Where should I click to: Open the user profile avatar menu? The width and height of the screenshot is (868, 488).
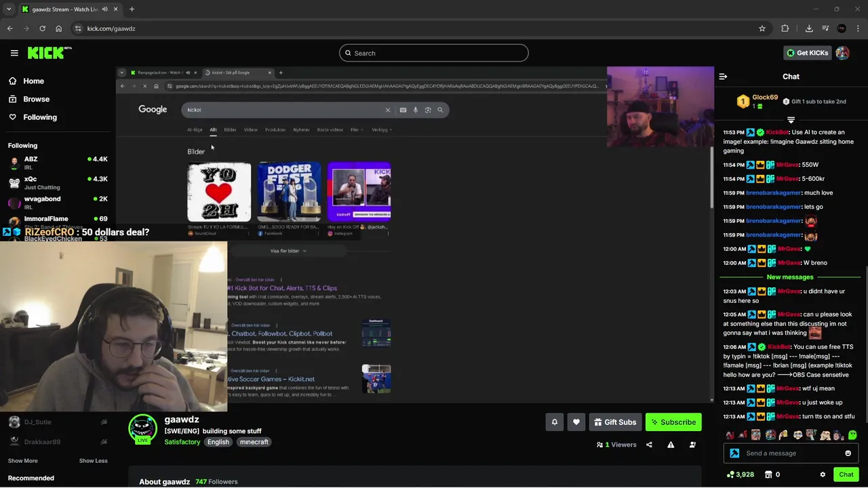[x=842, y=53]
